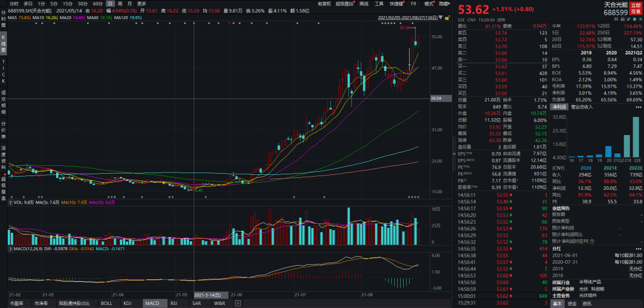Screen dimensions: 644x308
Task: Click the plus icon under stock code
Action: pos(640,19)
